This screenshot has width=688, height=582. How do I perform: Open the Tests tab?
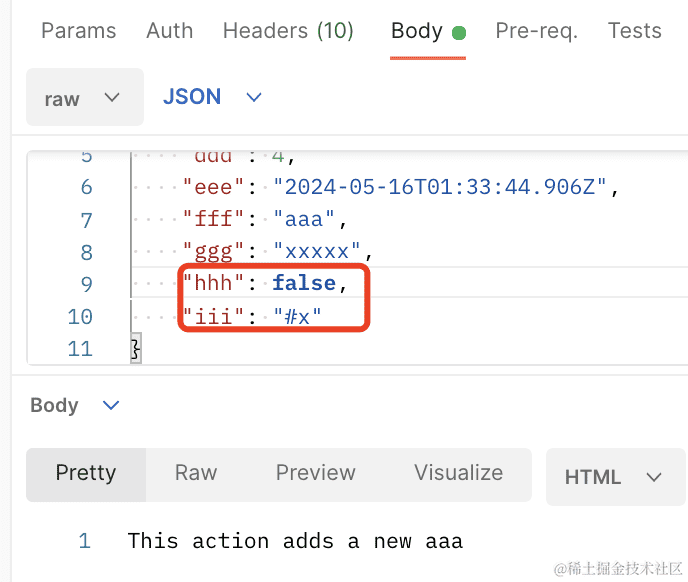point(634,31)
